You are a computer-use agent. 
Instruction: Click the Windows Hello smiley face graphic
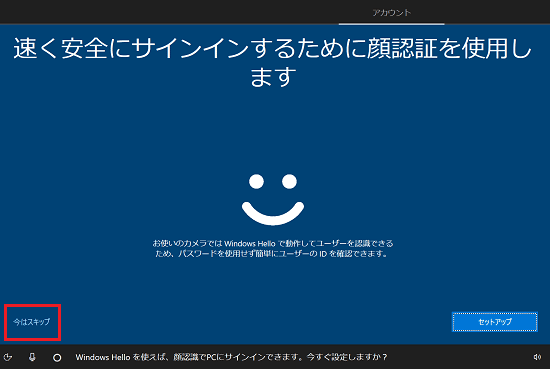tap(273, 199)
